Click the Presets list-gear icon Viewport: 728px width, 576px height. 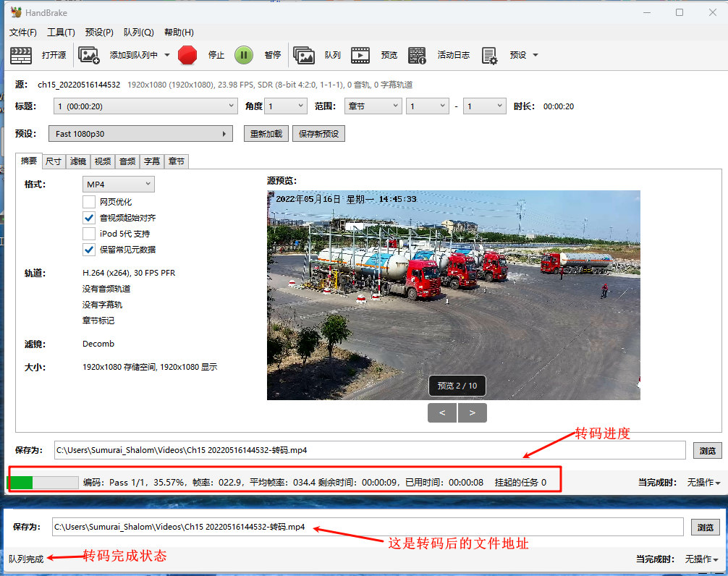[489, 55]
